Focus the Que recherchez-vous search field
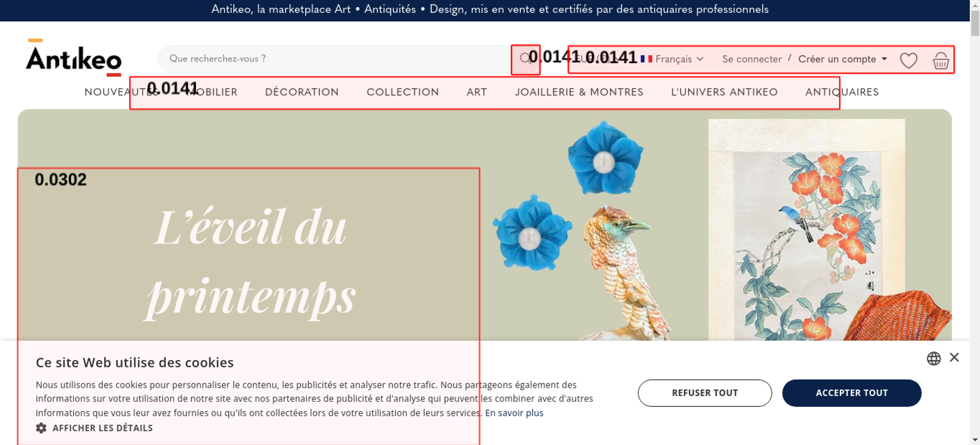This screenshot has height=445, width=980. (x=338, y=59)
